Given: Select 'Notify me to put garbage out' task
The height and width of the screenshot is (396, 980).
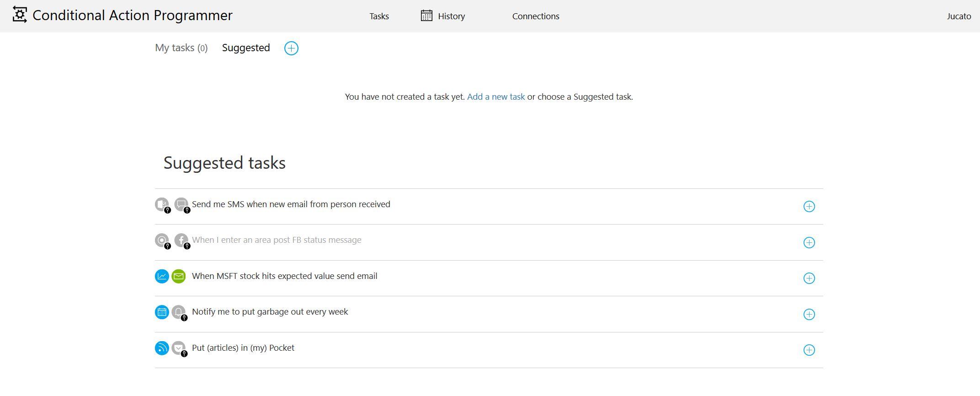Looking at the screenshot, I should 270,312.
